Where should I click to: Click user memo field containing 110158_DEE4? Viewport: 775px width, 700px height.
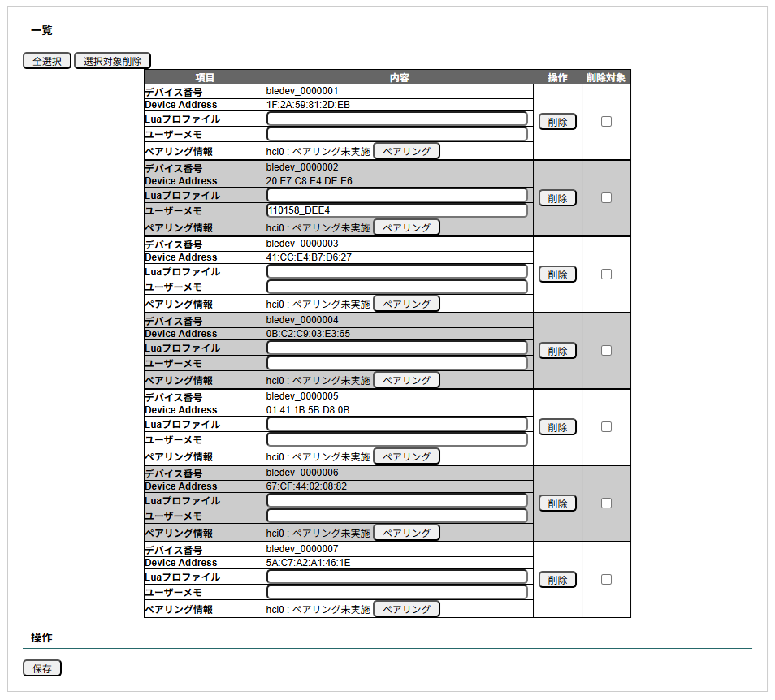(397, 210)
